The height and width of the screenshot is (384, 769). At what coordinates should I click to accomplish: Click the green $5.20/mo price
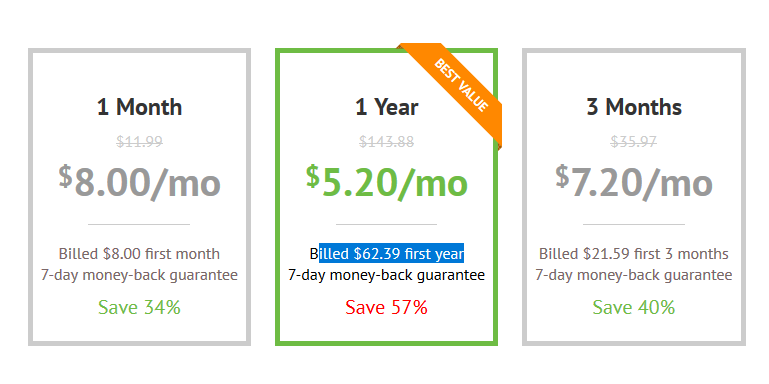point(386,181)
